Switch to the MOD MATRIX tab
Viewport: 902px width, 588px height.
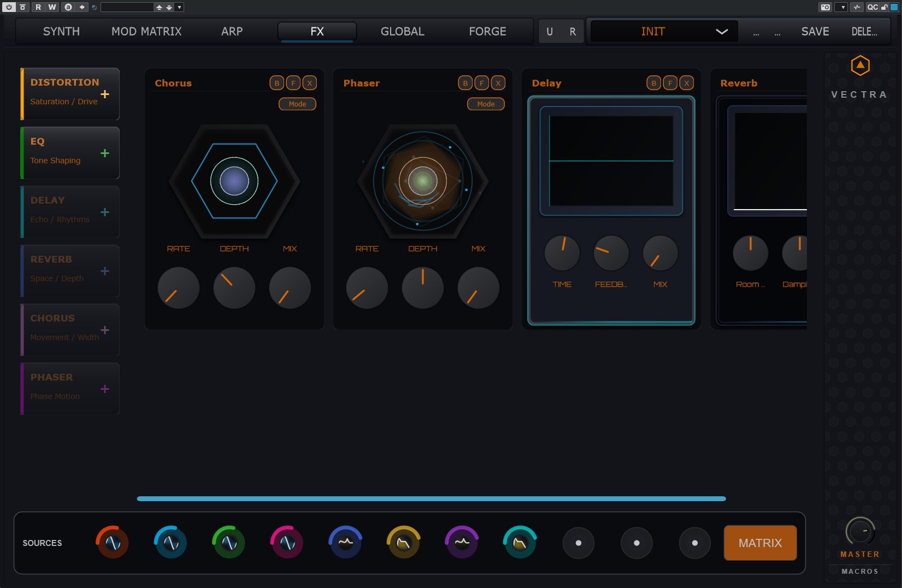[x=146, y=32]
